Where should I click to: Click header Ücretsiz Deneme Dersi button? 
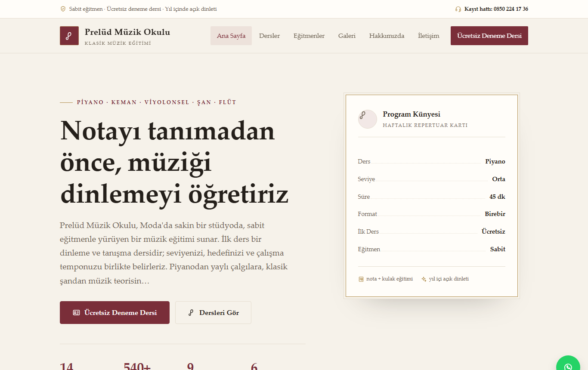coord(489,36)
